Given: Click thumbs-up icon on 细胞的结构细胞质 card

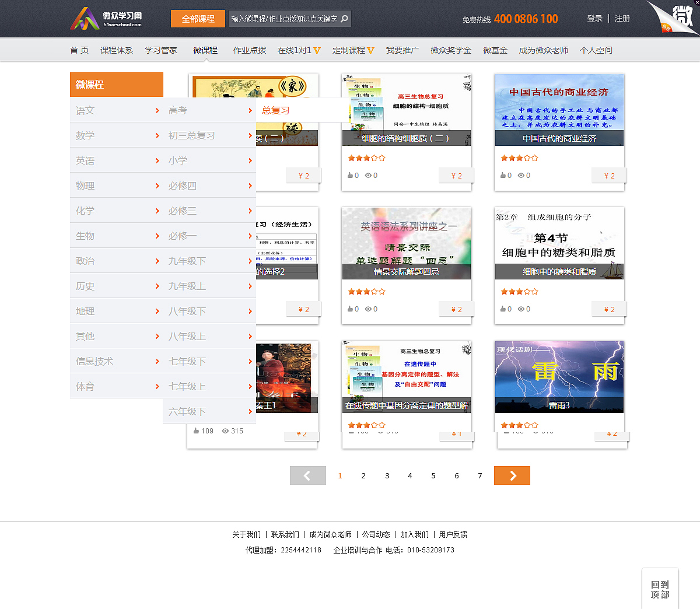Looking at the screenshot, I should click(350, 175).
